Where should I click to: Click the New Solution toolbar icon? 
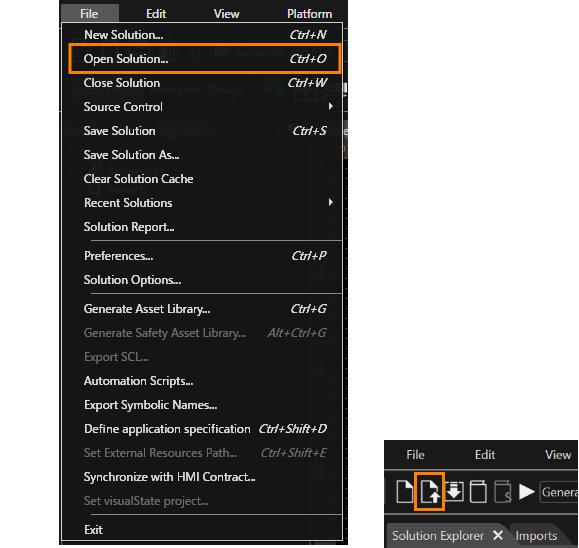tap(404, 492)
